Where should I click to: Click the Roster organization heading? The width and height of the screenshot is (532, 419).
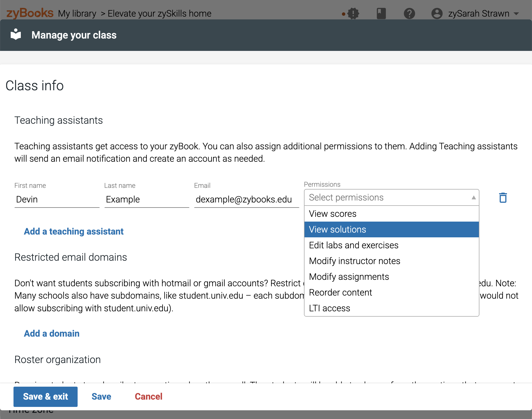point(57,359)
